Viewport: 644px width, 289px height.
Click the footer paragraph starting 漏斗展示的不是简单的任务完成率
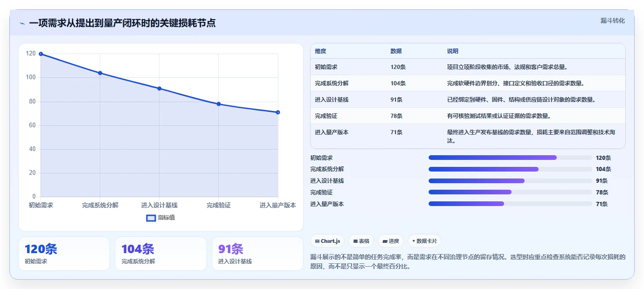468,262
